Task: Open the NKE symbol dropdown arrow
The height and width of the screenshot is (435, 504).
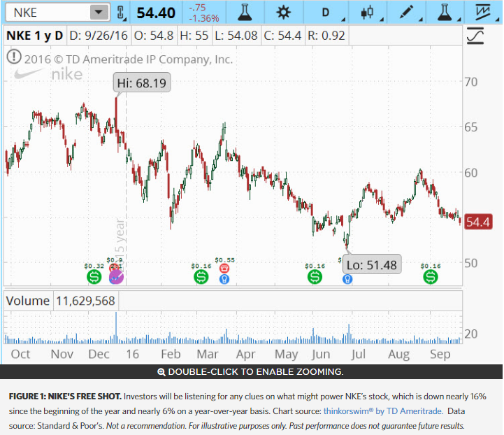Action: coord(99,13)
